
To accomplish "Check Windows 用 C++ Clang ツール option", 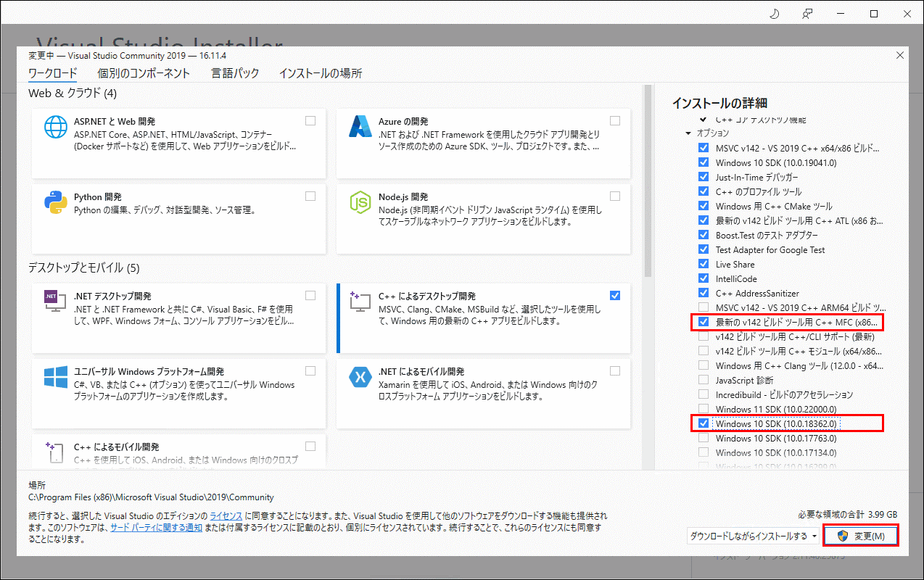I will click(x=703, y=365).
